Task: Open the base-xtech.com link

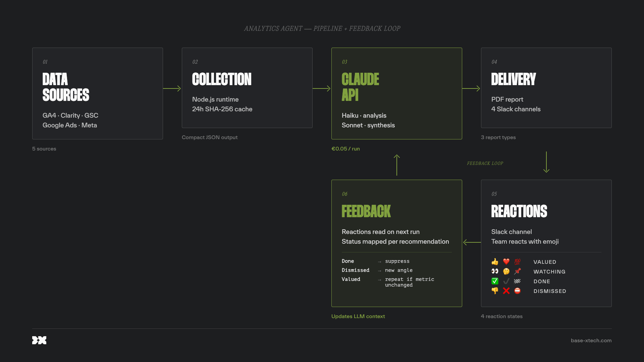Action: click(x=591, y=341)
